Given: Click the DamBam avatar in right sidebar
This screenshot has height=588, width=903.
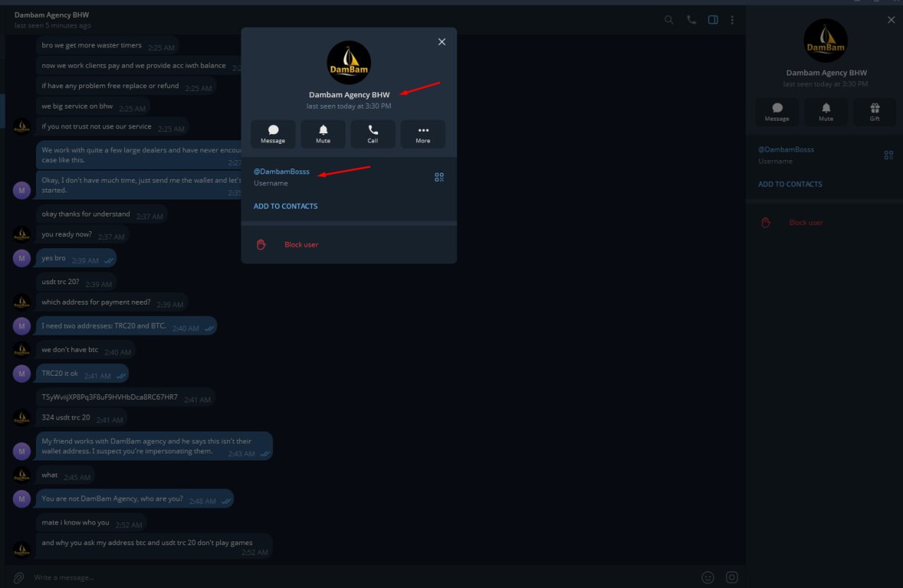Looking at the screenshot, I should tap(825, 41).
